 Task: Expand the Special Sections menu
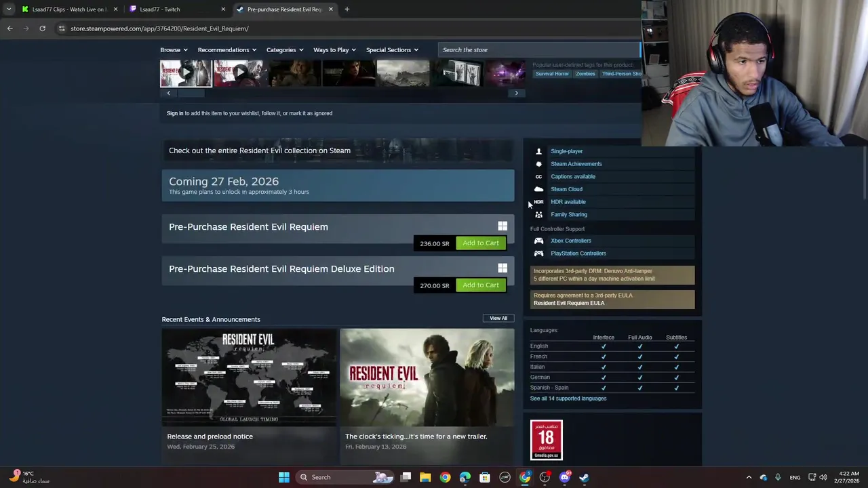[392, 49]
